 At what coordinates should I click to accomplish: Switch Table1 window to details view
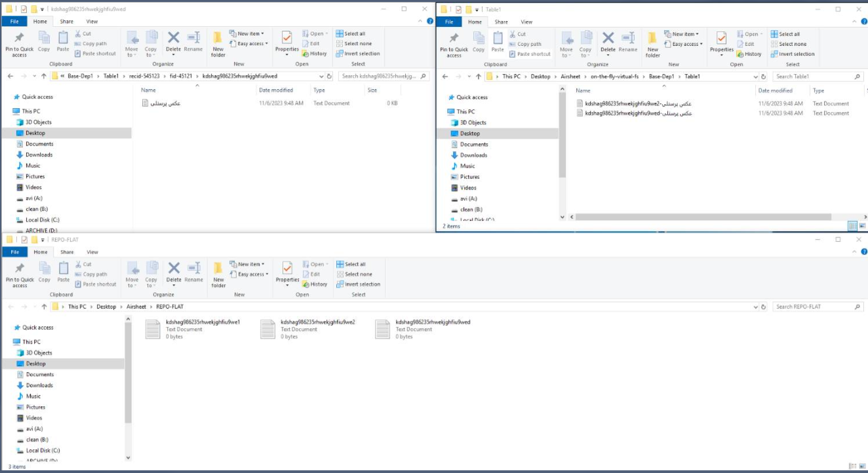point(852,226)
